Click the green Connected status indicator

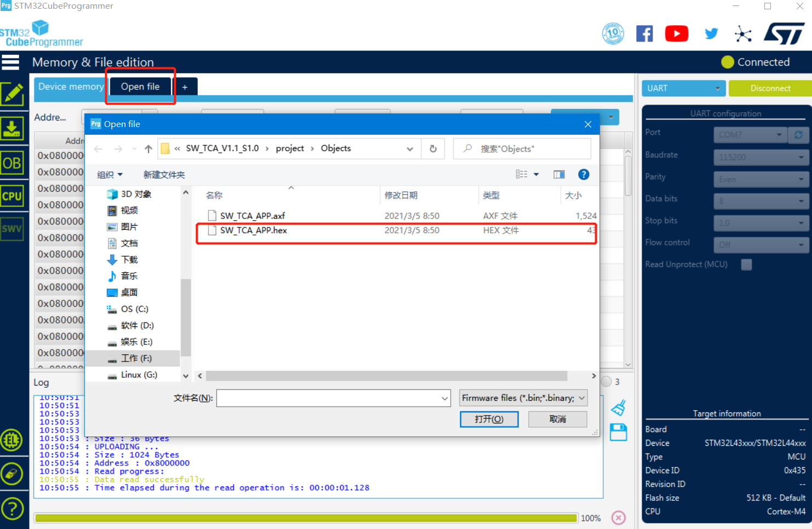pos(727,62)
